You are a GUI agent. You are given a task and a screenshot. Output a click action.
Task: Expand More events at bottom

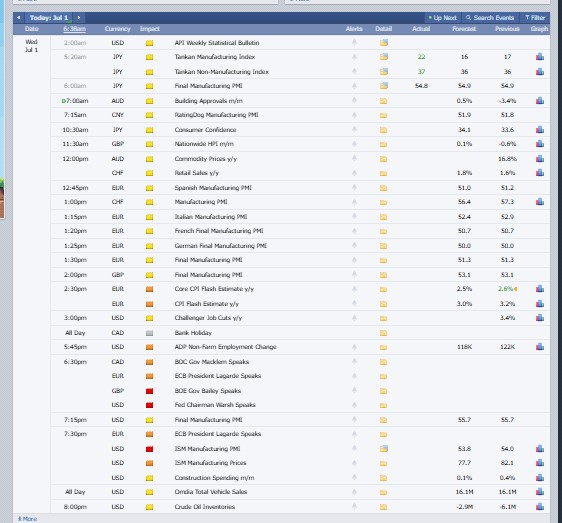point(27,519)
